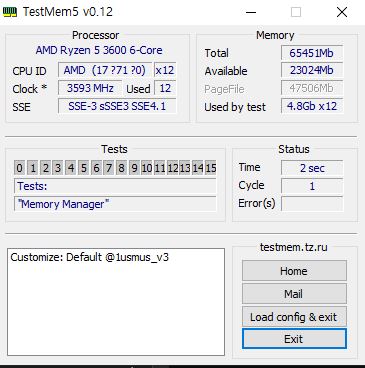Click the "Memory Manager" status line

(115, 204)
